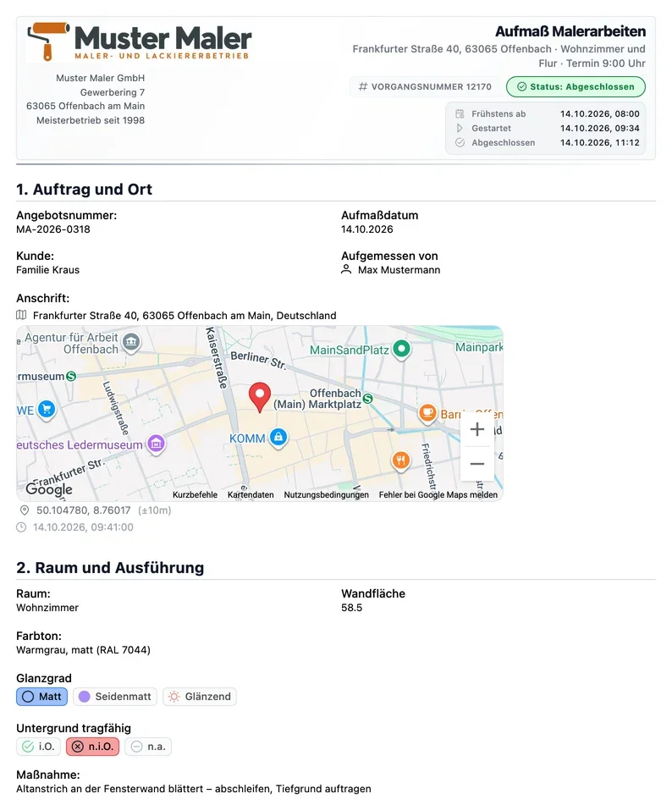Screen dimensions: 672x805
Task: Open the Kurzbefehle map link
Action: pos(195,495)
